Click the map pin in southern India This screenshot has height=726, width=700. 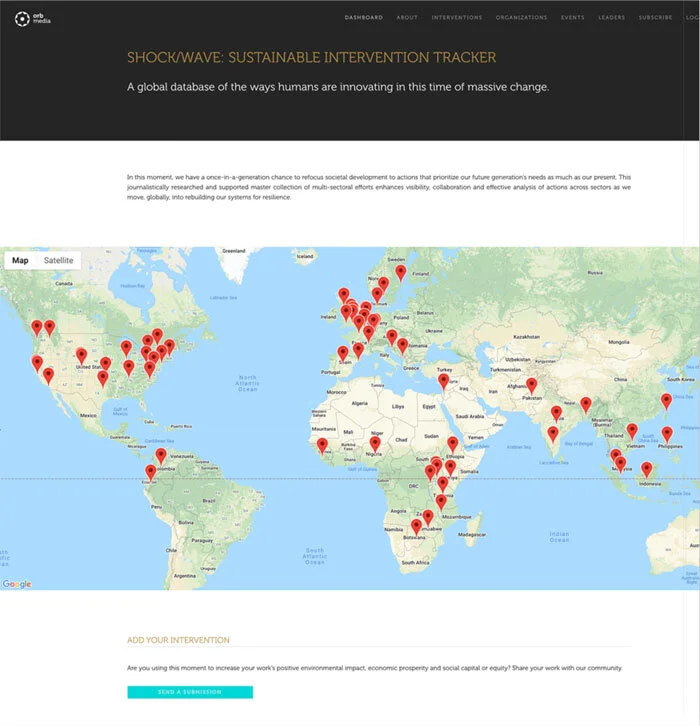(x=553, y=435)
